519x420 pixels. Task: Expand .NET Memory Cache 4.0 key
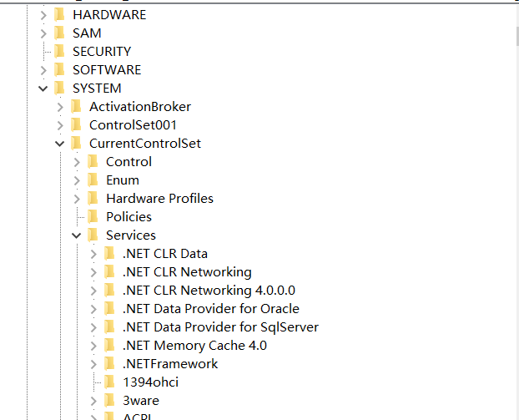coord(93,346)
